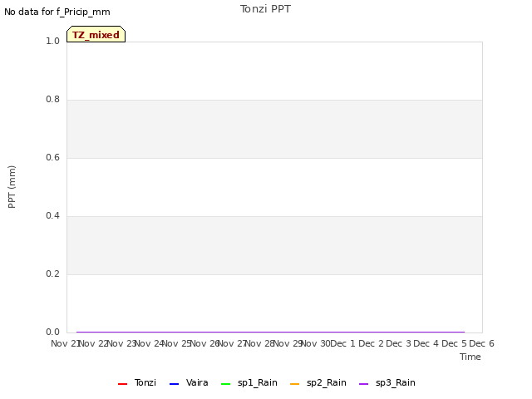532x399 pixels.
Task: Click the Nov 21 x-axis tick label
Action: point(65,343)
